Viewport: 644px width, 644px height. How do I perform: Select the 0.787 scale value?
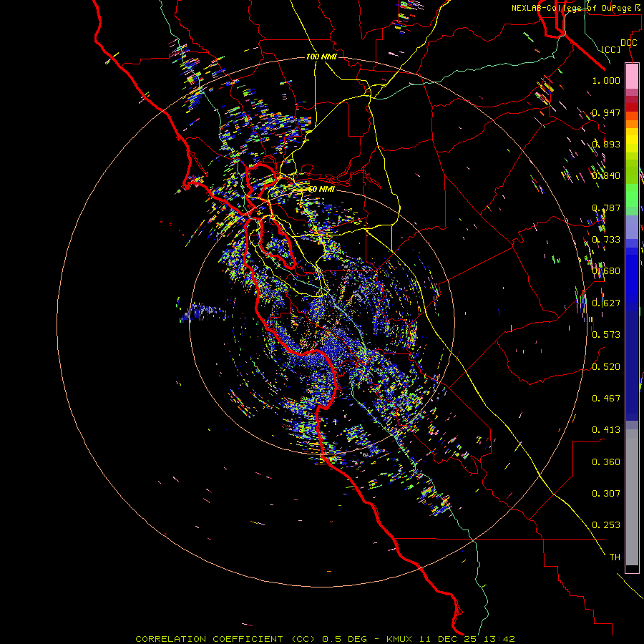pyautogui.click(x=606, y=208)
